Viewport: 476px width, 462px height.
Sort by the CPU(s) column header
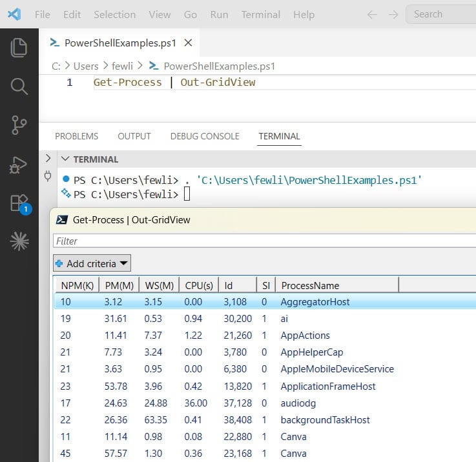199,285
